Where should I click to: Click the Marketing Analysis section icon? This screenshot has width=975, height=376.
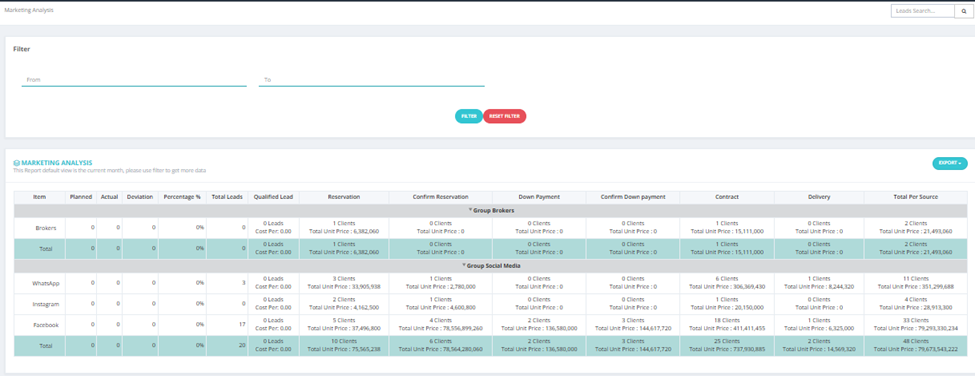[x=16, y=163]
